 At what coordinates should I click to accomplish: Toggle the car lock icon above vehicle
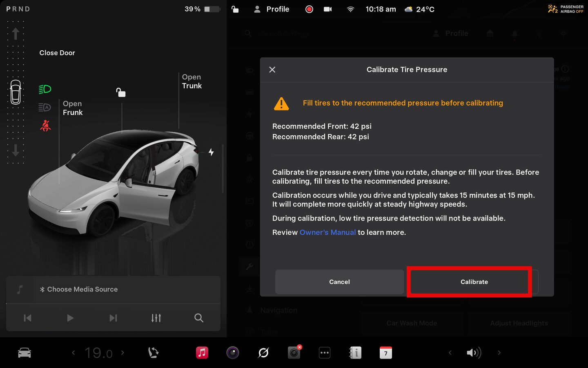point(121,92)
